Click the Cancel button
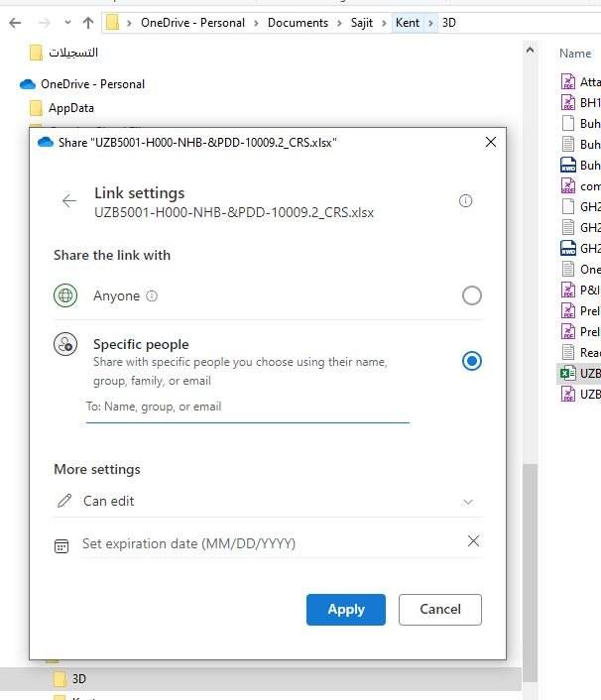601x700 pixels. (439, 610)
